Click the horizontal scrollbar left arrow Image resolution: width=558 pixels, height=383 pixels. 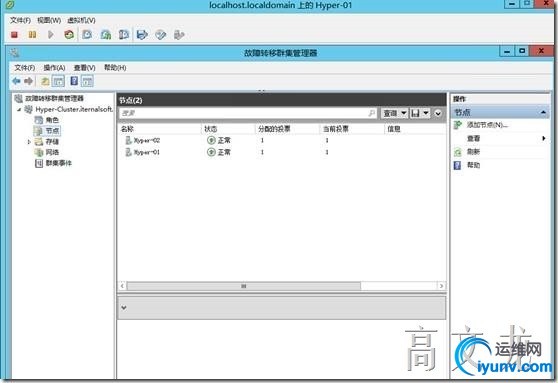(x=122, y=286)
